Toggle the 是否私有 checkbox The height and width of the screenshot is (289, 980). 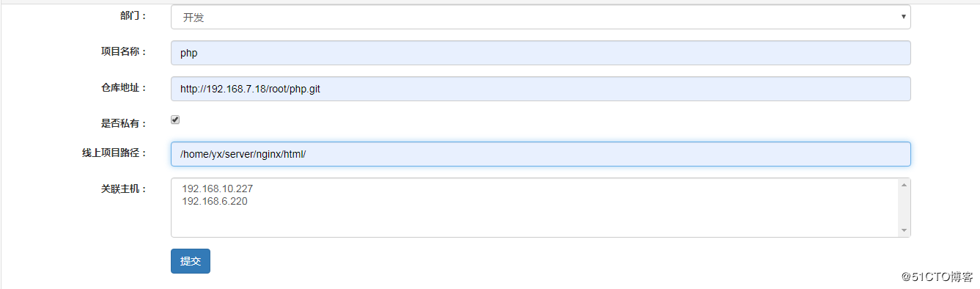(x=175, y=120)
